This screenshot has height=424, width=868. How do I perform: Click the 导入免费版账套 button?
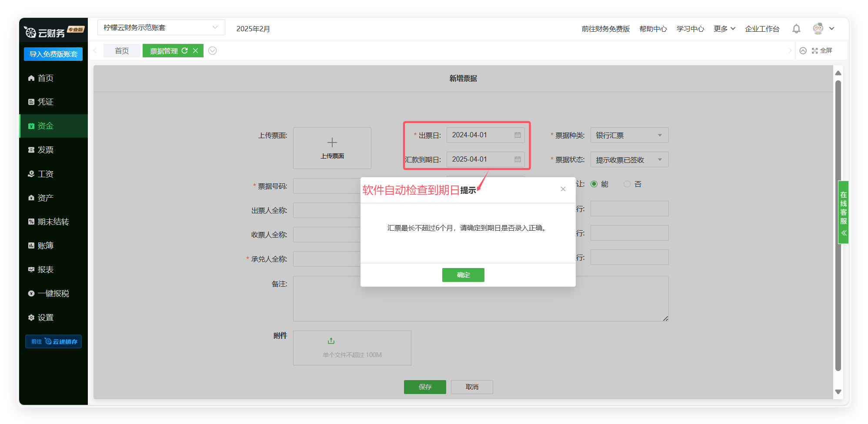point(53,54)
